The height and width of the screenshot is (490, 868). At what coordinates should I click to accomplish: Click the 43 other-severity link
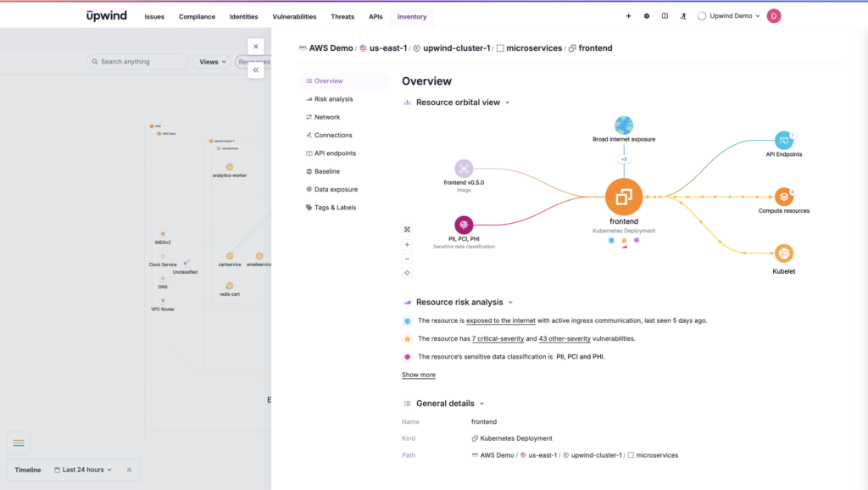[564, 338]
